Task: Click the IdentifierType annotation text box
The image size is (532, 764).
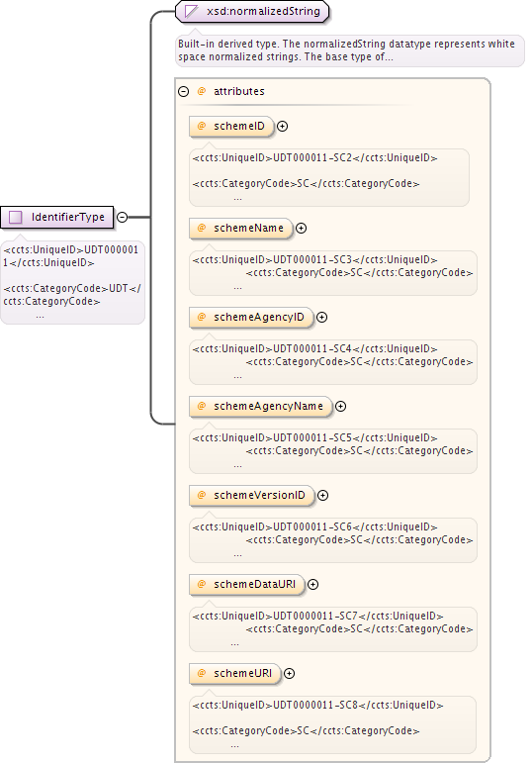Action: coord(72,283)
